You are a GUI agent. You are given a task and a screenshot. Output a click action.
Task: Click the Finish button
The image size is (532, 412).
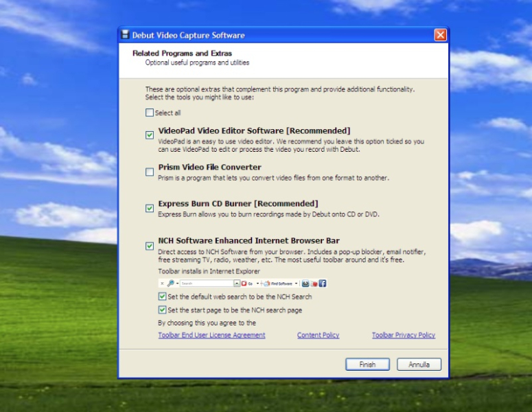367,364
